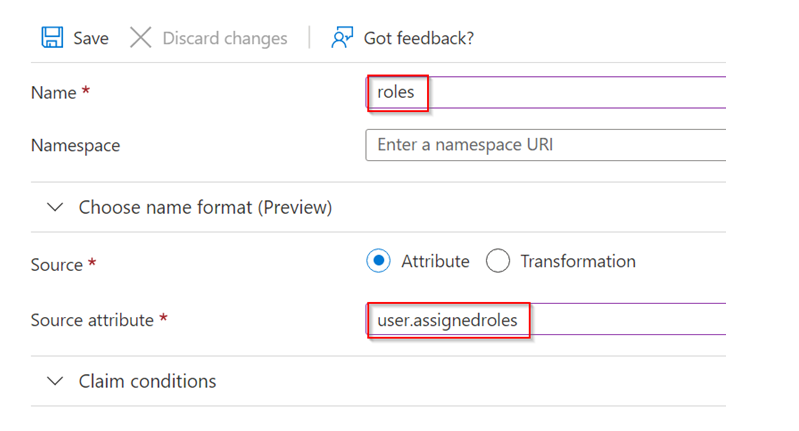Click the Namespace label text
799x431 pixels.
[x=75, y=146]
